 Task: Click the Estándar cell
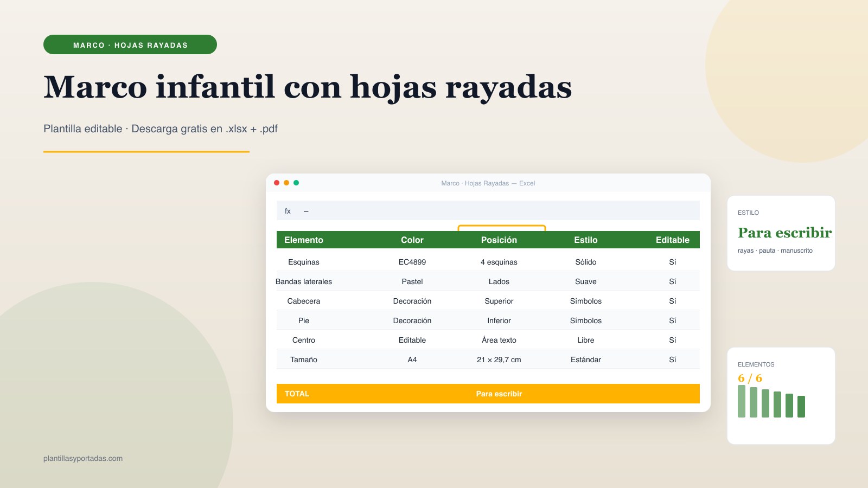pyautogui.click(x=586, y=359)
